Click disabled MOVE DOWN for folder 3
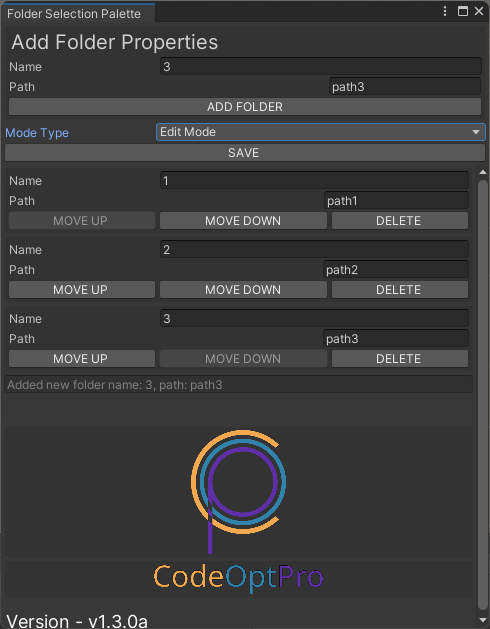Viewport: 490px width, 629px height. (243, 359)
